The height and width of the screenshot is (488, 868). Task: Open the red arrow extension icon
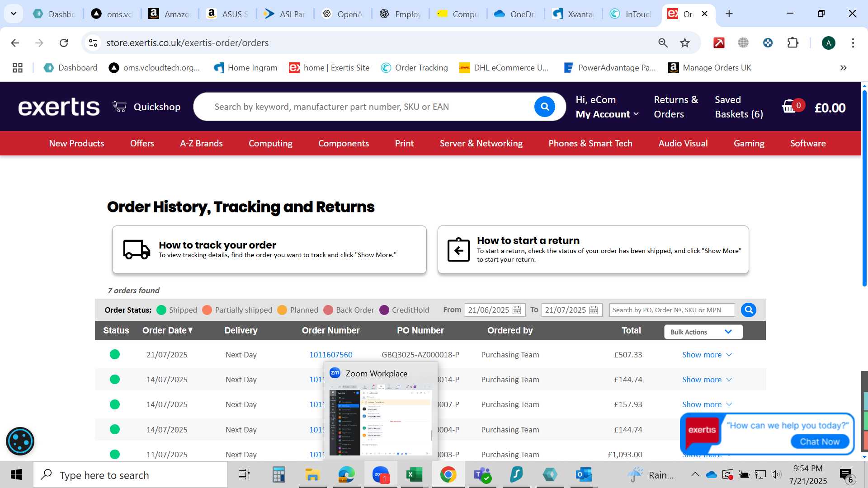pos(719,43)
